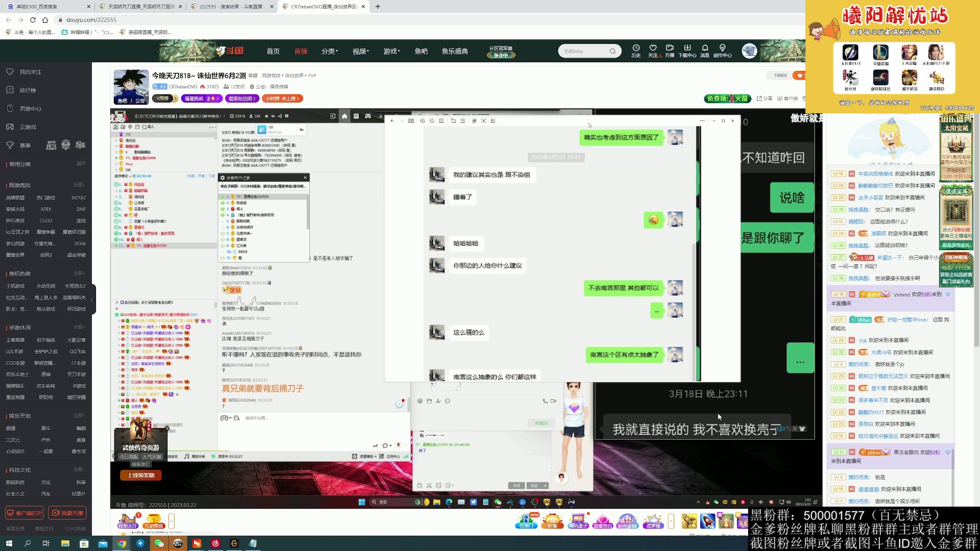
Task: Click the 我要开播 button in sidebar
Action: coord(68,513)
